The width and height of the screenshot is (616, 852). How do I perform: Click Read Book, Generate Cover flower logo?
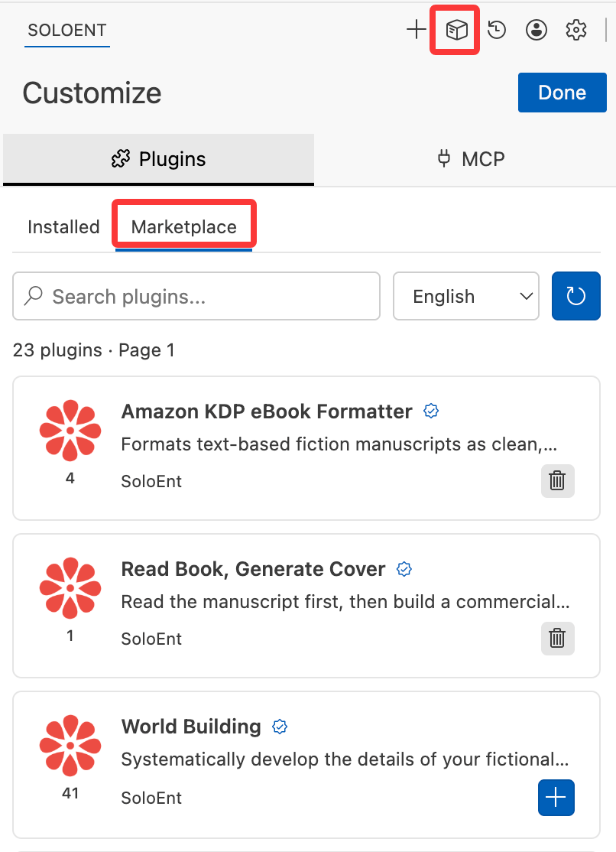click(x=70, y=588)
